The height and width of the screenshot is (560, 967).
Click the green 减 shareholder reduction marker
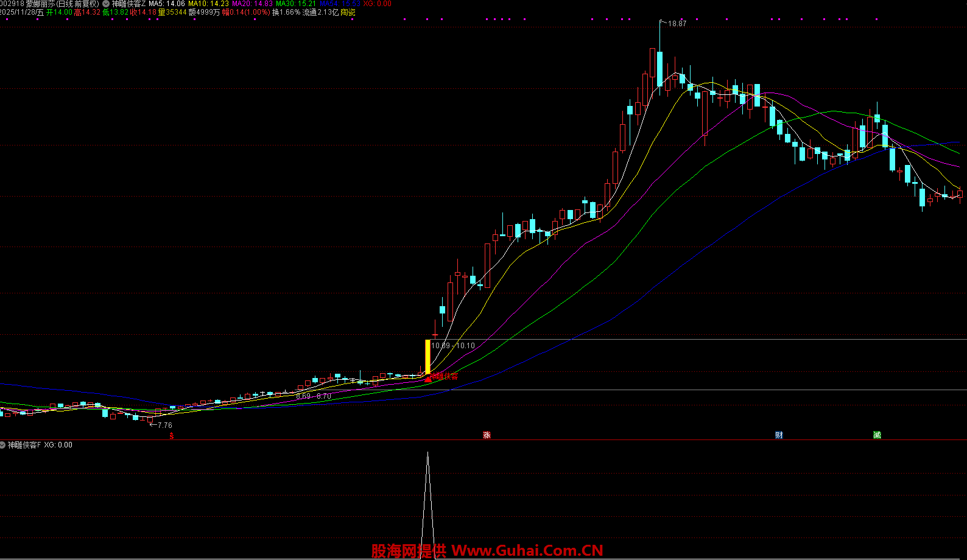pos(877,435)
